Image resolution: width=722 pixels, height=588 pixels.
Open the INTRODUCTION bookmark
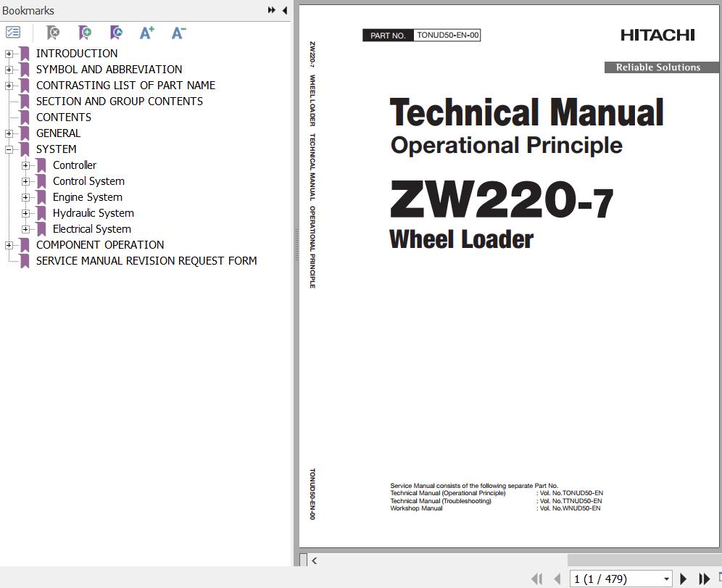[x=76, y=54]
